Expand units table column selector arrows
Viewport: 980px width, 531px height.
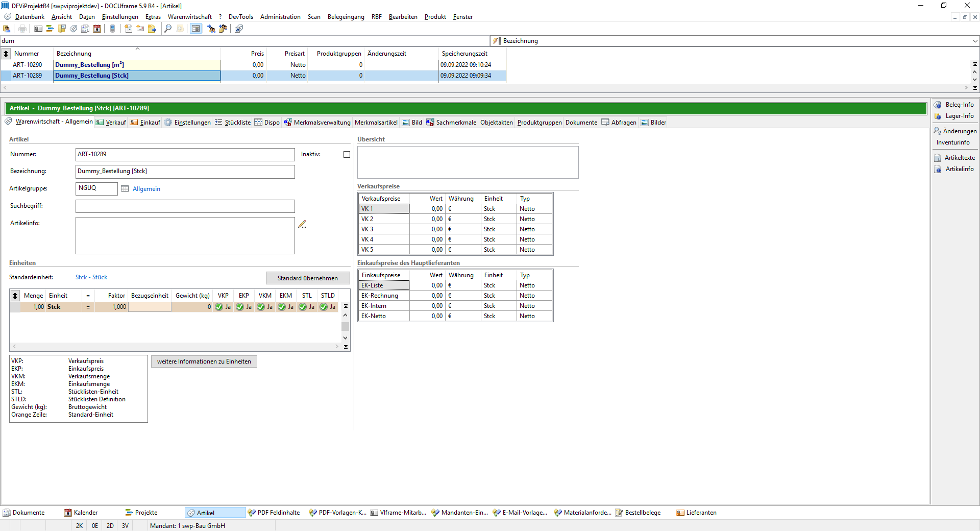pyautogui.click(x=15, y=296)
